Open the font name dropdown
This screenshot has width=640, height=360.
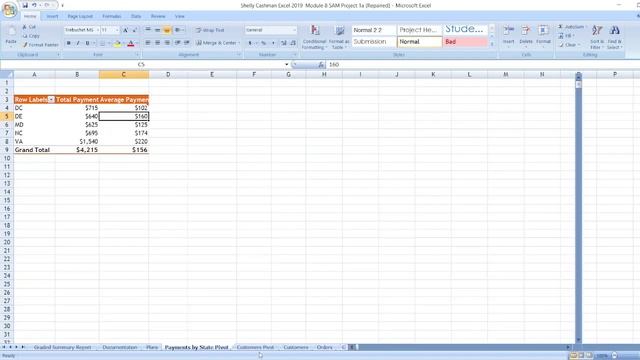98,30
